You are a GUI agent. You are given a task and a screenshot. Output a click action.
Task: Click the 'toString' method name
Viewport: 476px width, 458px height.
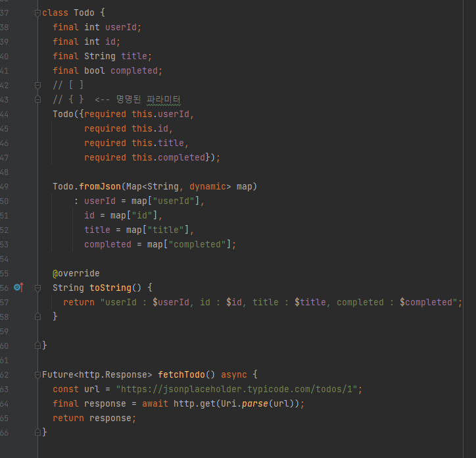tap(110, 288)
